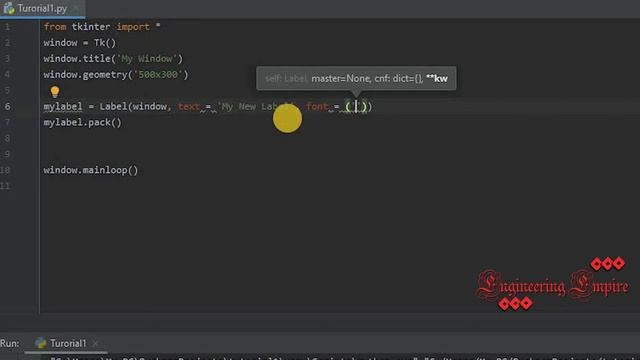Click 'master=None' in the parameter hint popup
This screenshot has height=360, width=640.
coord(341,78)
